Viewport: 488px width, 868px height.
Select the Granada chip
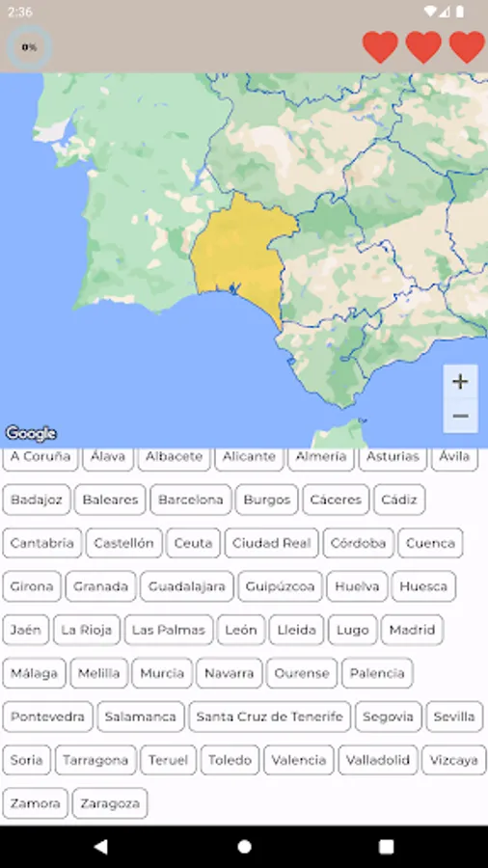tap(100, 586)
